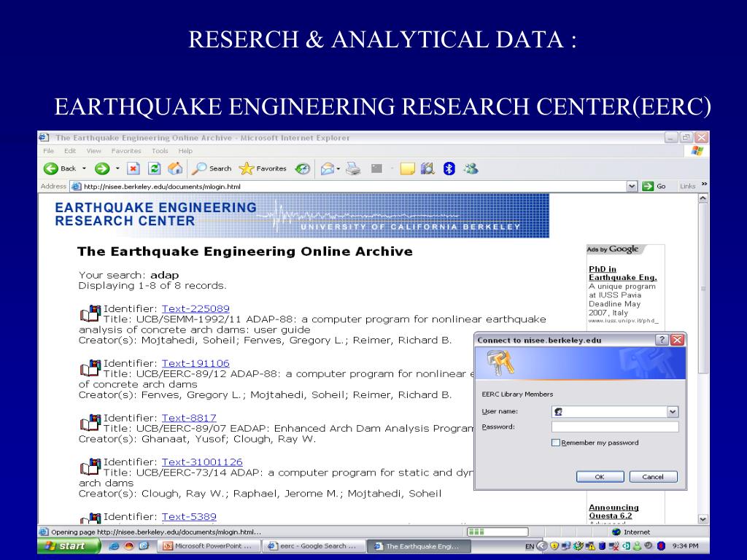Click the page scrollbar down arrow
Viewport: 747px width, 560px height.
pos(703,519)
